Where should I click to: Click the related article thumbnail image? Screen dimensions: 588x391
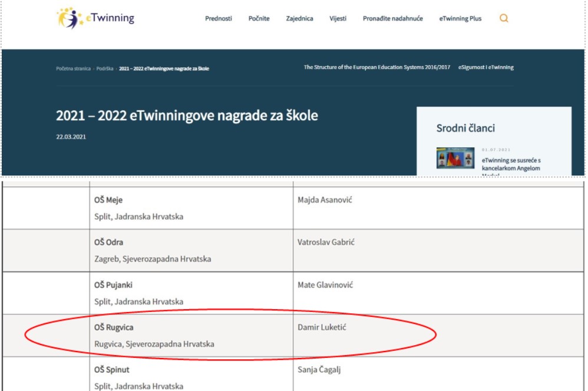coord(455,158)
